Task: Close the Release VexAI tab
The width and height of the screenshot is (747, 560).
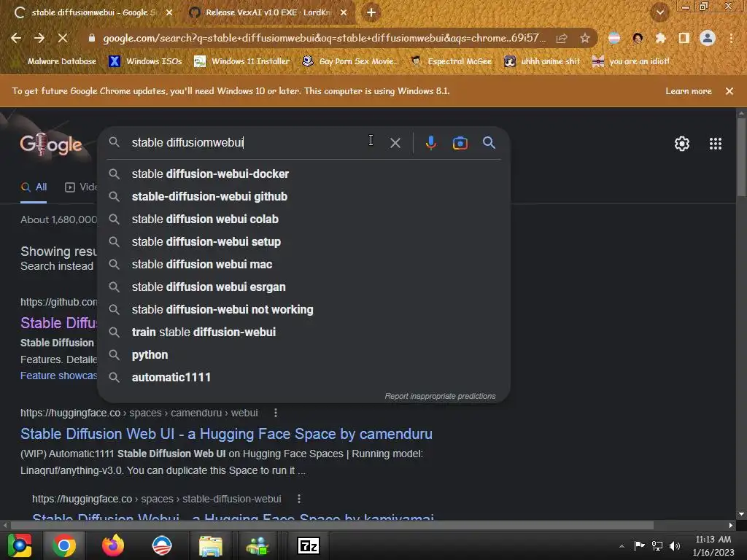Action: (x=344, y=12)
